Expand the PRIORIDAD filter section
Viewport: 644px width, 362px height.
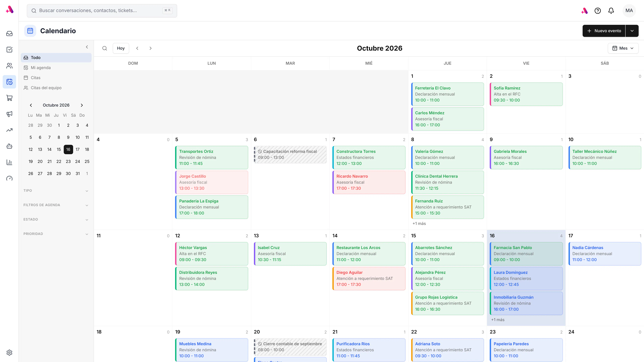click(56, 234)
